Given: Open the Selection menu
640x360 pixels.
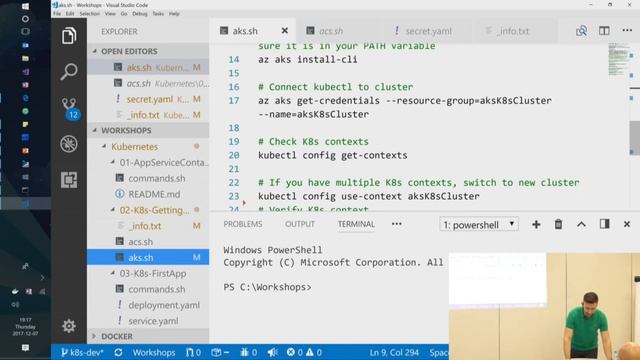Looking at the screenshot, I should (89, 13).
